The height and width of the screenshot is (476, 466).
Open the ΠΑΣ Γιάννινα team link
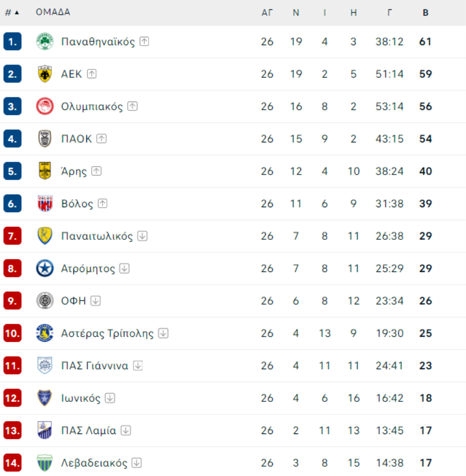pos(94,366)
